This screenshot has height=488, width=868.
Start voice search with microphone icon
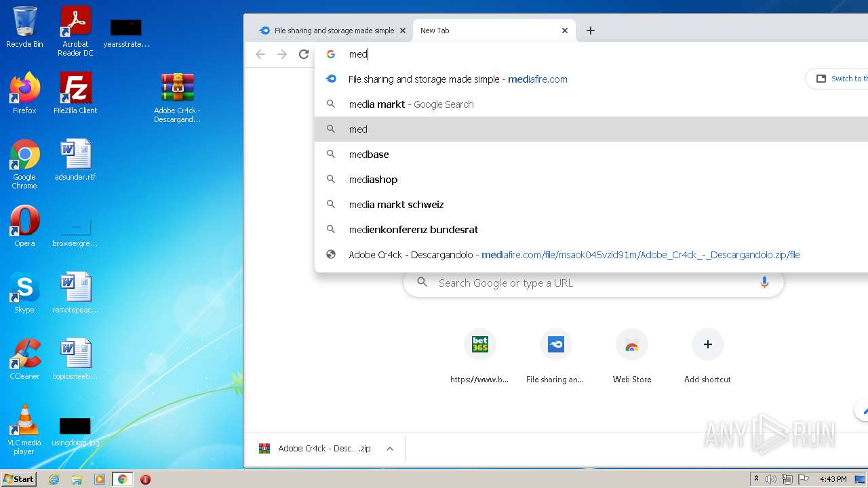pos(764,283)
